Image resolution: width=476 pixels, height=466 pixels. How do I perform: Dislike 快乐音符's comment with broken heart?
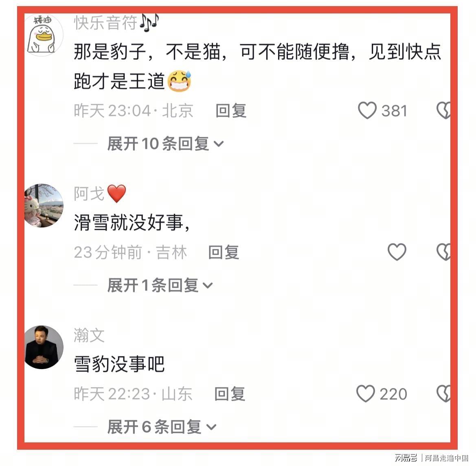pos(443,110)
